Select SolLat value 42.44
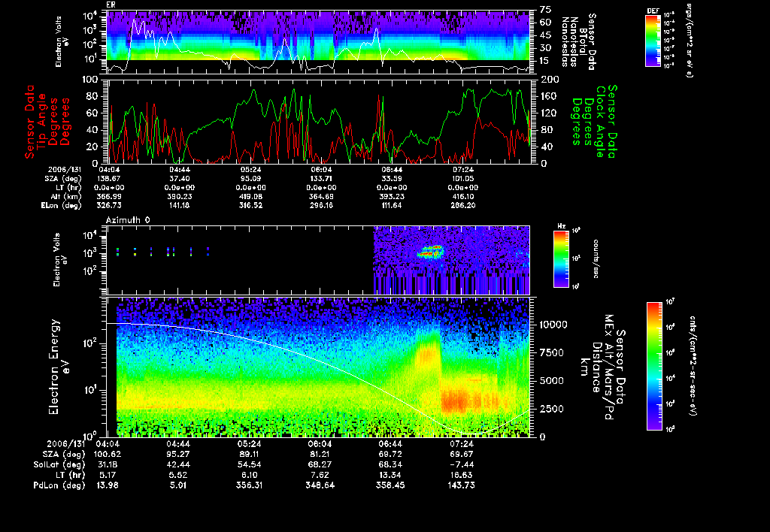 coord(177,464)
